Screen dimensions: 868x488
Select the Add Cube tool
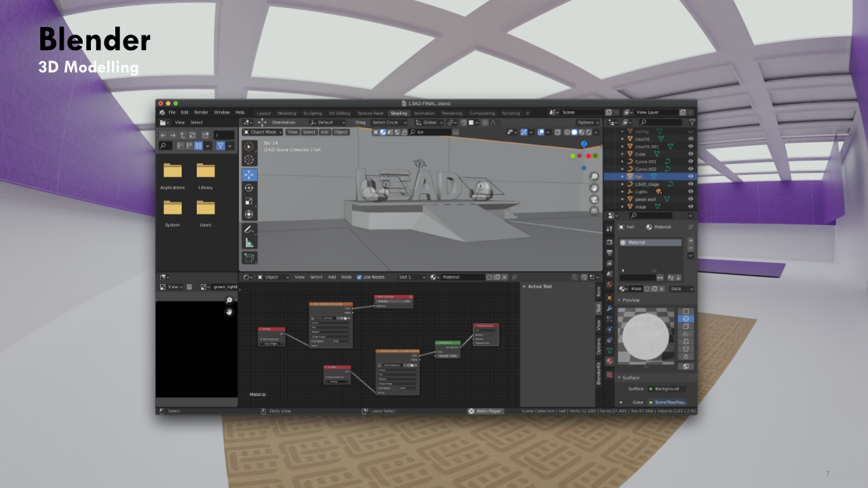pyautogui.click(x=249, y=258)
